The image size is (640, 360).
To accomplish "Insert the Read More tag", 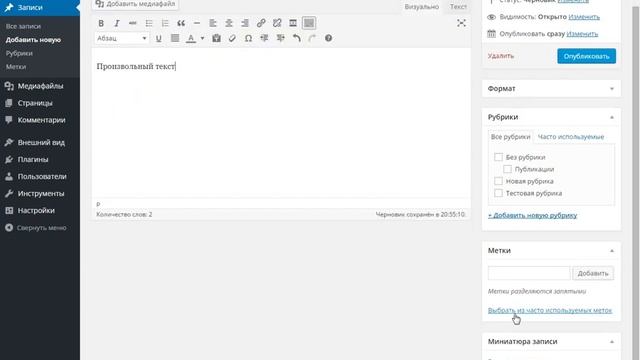I will (x=293, y=23).
